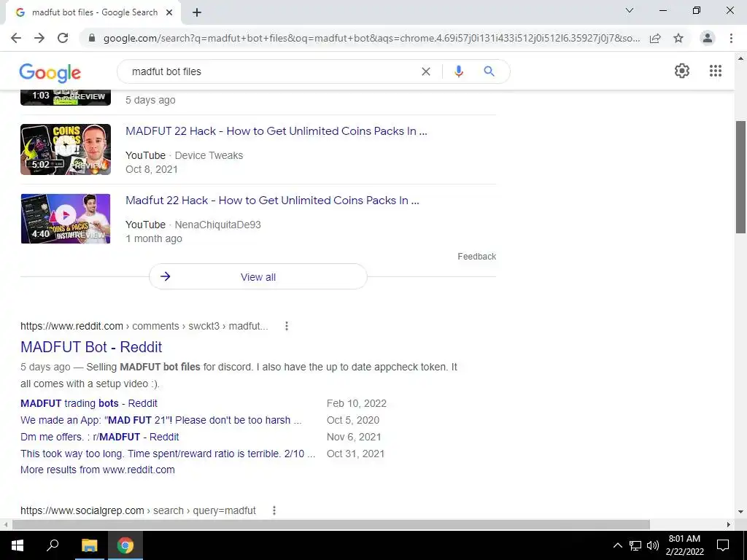Reload the Google search page
Image resolution: width=747 pixels, height=560 pixels.
(x=63, y=38)
